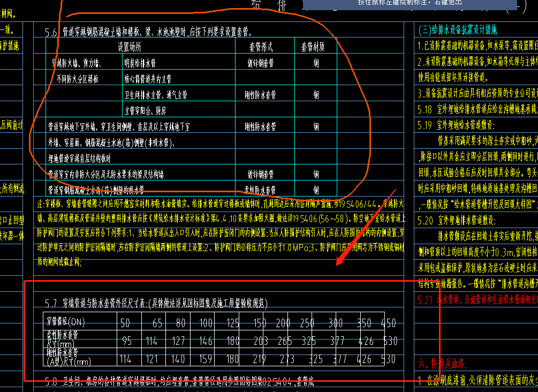This screenshot has width=538, height=392.
Task: Select DN value '80'
Action: coord(181,323)
